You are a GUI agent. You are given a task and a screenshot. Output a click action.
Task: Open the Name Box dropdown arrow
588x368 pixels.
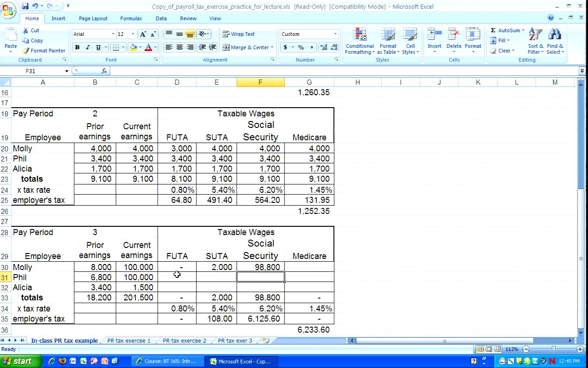(67, 71)
